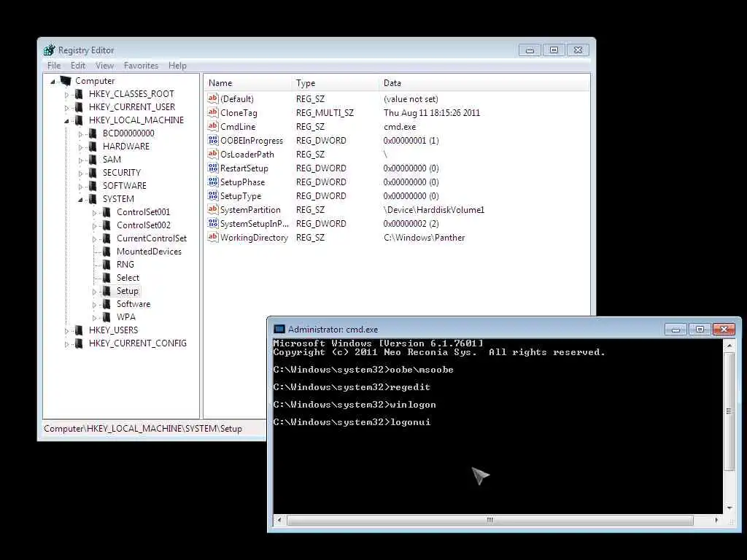Click the SECURITY key folder icon
Image resolution: width=747 pixels, height=560 pixels.
coord(93,172)
